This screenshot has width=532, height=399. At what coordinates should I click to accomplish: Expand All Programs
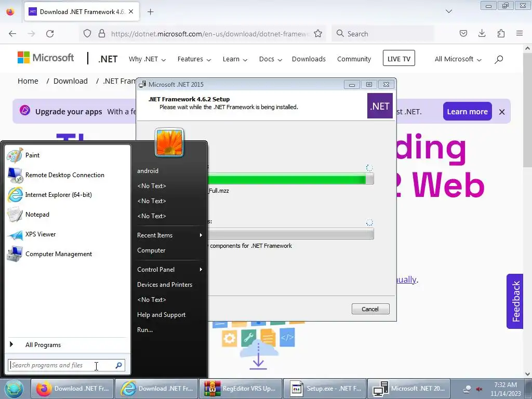(68, 345)
